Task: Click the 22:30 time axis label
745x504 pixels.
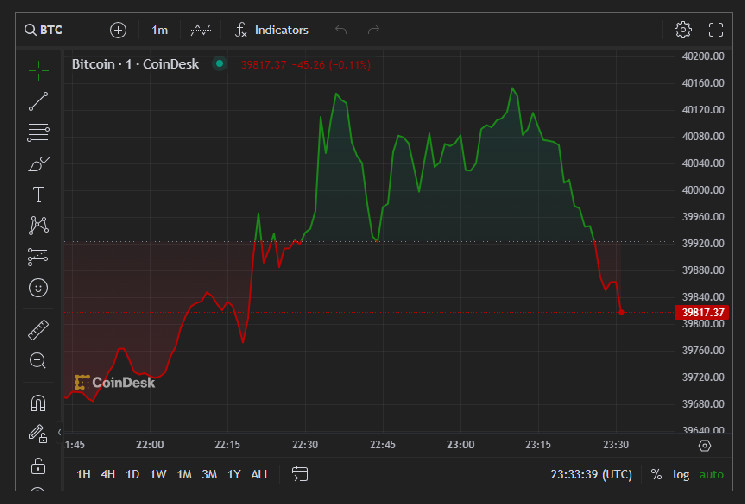Action: coord(305,445)
